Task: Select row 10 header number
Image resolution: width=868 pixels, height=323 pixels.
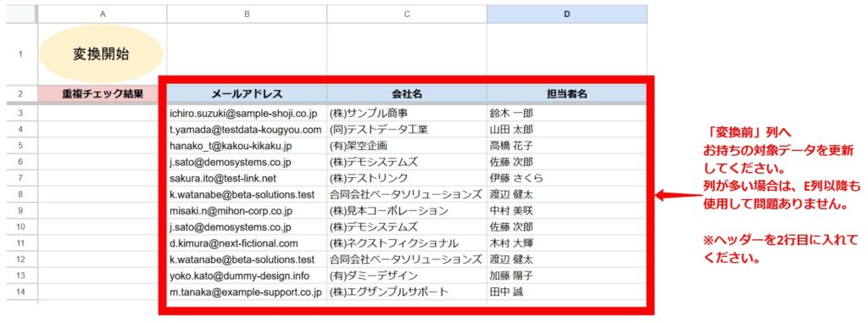Action: click(x=21, y=226)
